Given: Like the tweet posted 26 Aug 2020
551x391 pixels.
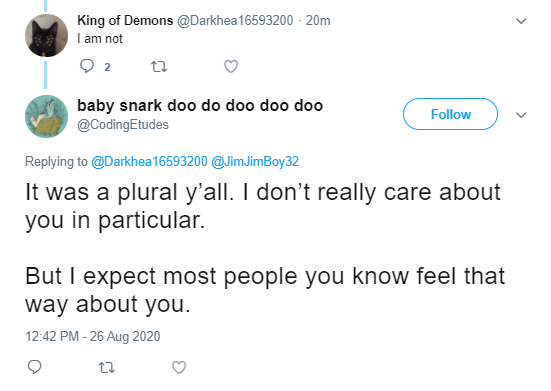Looking at the screenshot, I should [179, 367].
